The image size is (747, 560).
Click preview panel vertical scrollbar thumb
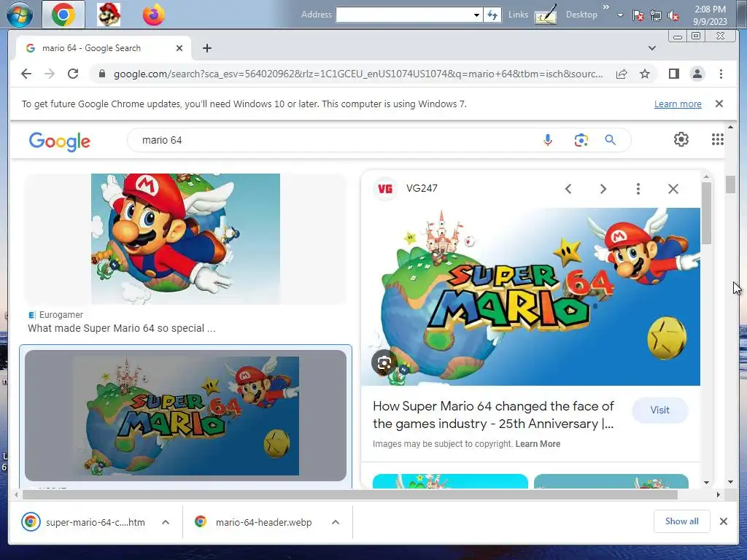pyautogui.click(x=706, y=213)
